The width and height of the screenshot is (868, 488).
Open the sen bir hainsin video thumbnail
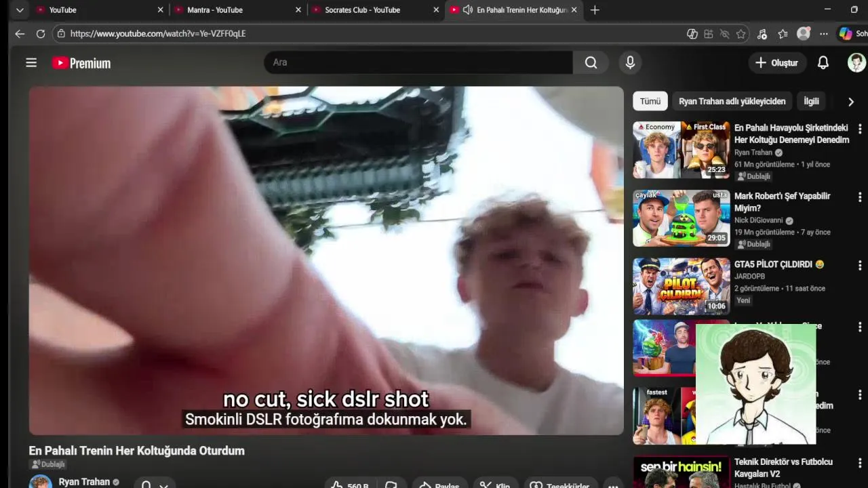682,472
